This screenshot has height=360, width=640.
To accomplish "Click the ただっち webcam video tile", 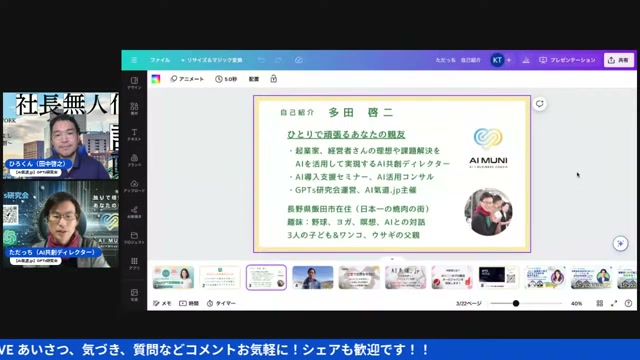I will pyautogui.click(x=60, y=224).
